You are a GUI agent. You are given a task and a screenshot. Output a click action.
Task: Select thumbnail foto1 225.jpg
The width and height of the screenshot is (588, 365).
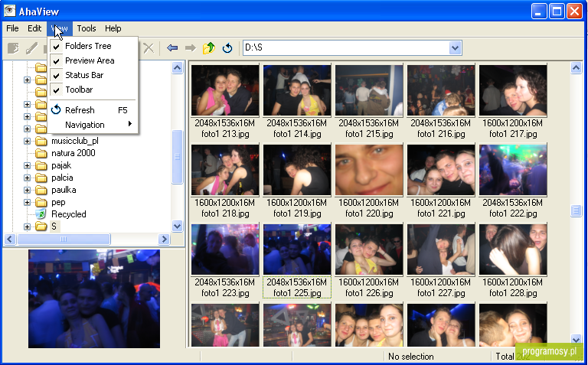pos(297,249)
